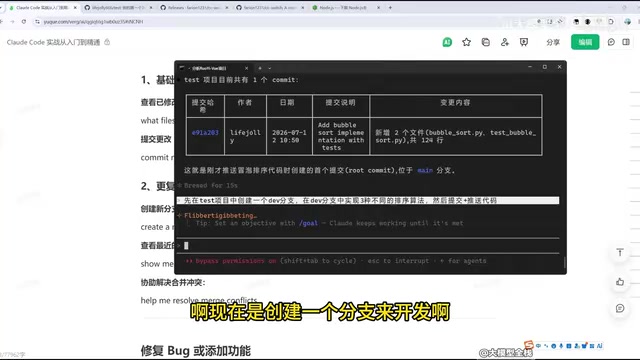Open the add collaborator icon

(x=505, y=42)
